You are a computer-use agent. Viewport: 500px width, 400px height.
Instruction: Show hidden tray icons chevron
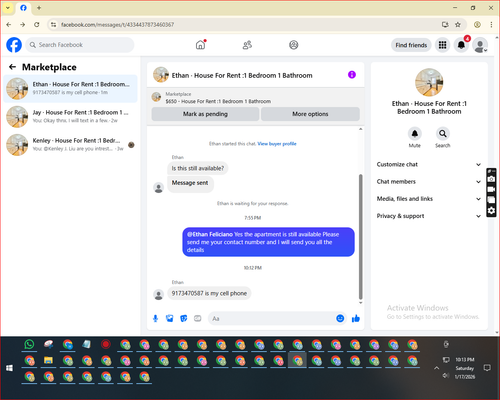click(436, 368)
